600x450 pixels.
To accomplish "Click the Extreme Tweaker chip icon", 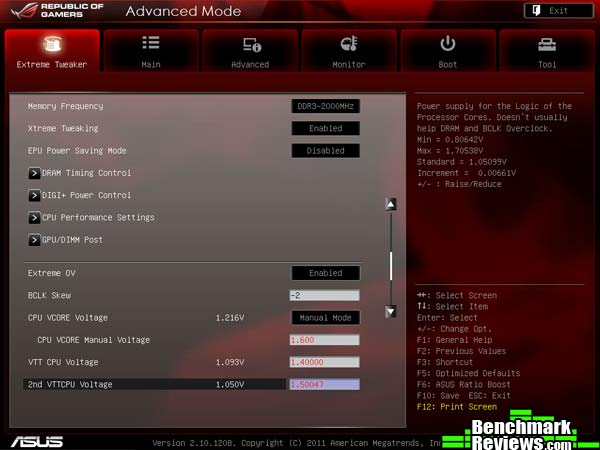I will point(52,44).
